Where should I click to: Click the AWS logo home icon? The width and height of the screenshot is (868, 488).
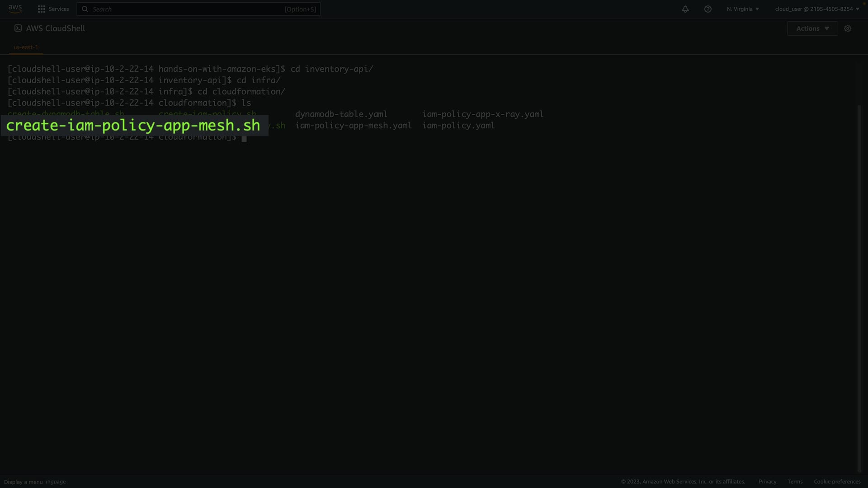coord(15,9)
